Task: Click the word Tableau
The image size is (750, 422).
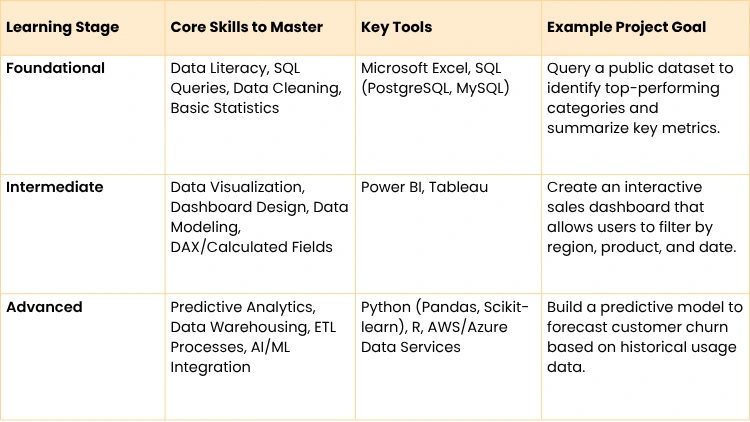Action: tap(460, 187)
